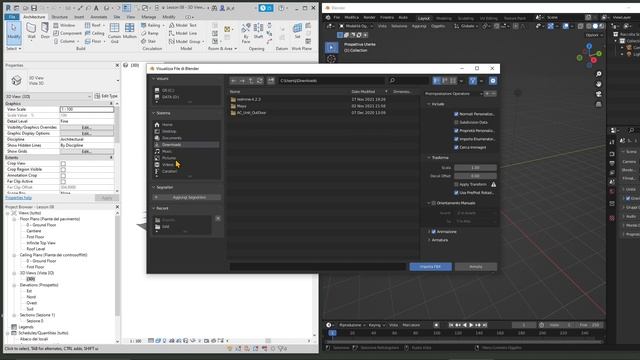Go back in Blender file browser
Viewport: 640px width, 360px height.
coord(233,81)
